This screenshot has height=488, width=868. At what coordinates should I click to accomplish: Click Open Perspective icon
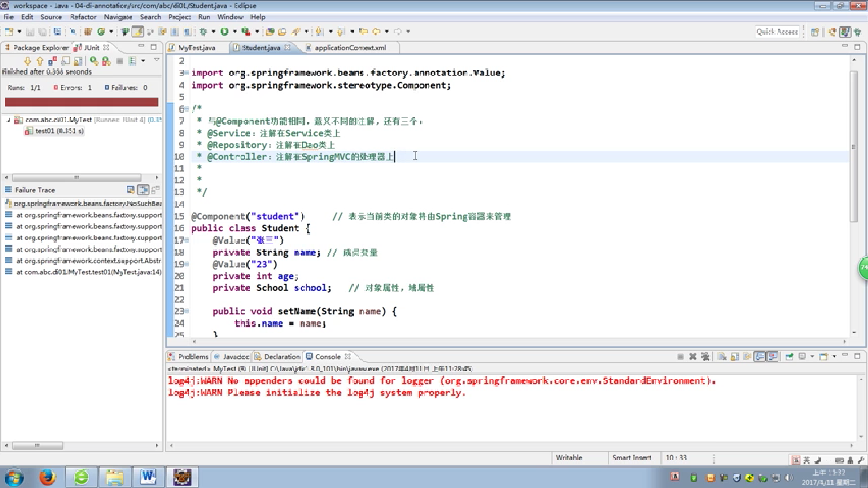pyautogui.click(x=815, y=32)
